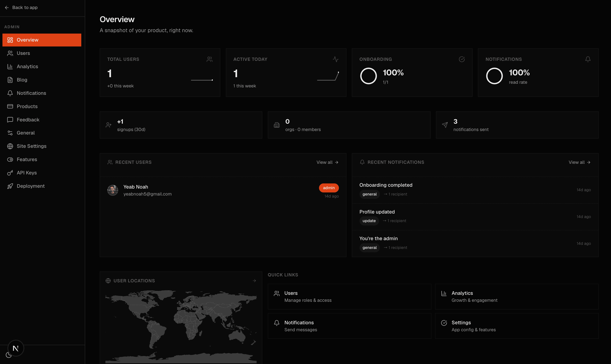
Task: Click the Onboarding 100% progress ring
Action: click(x=368, y=76)
